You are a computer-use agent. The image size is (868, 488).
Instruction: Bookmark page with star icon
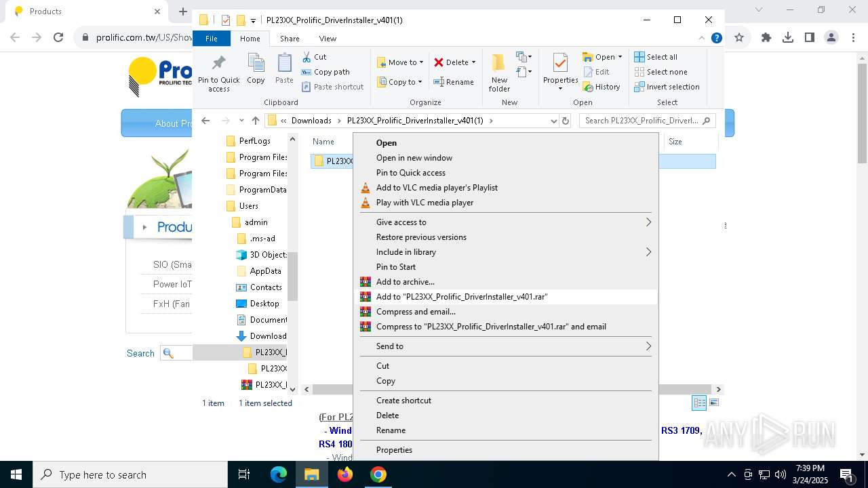point(739,38)
